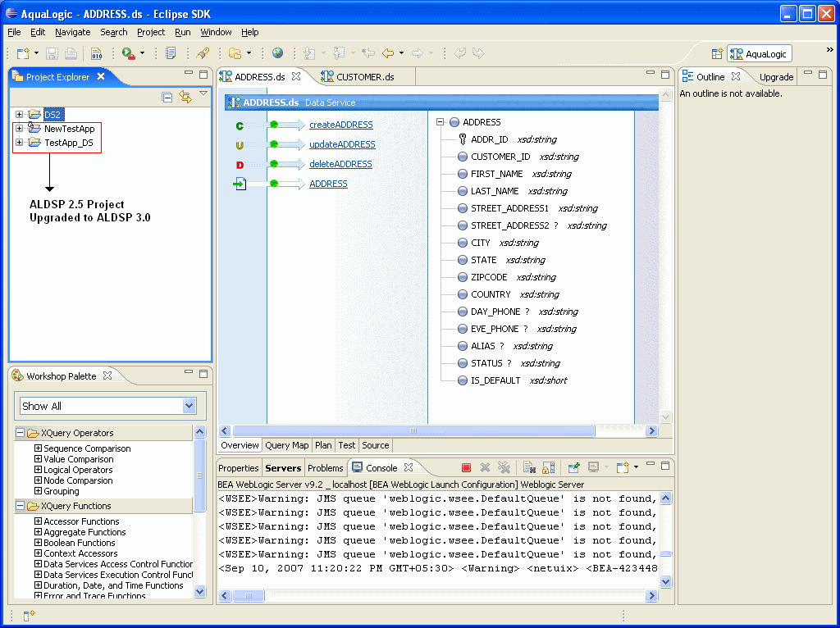Expand Sequence Comparison in the palette
The height and width of the screenshot is (628, 840).
38,448
